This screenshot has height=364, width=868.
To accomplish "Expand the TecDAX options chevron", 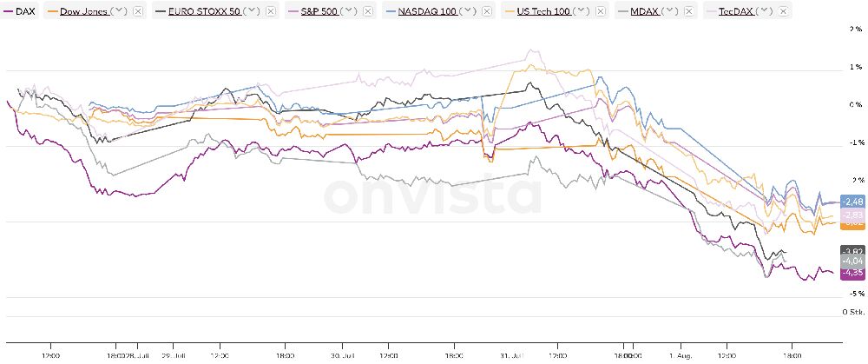I will tap(764, 11).
